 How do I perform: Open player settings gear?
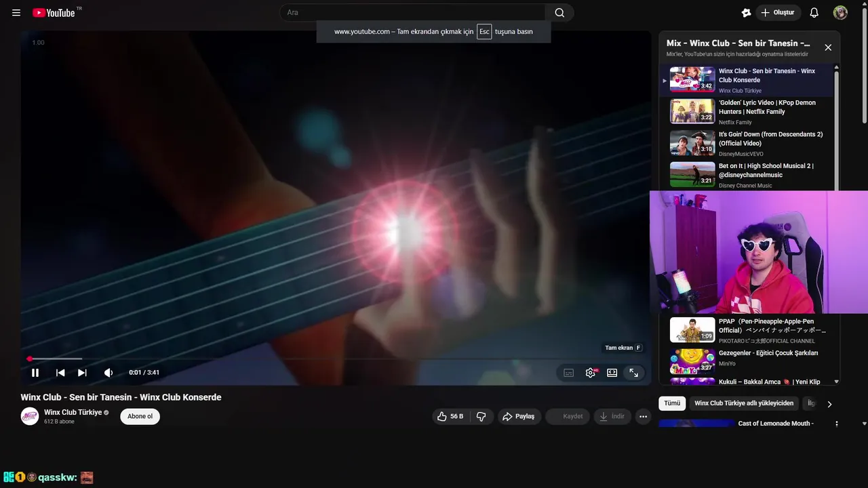(591, 373)
